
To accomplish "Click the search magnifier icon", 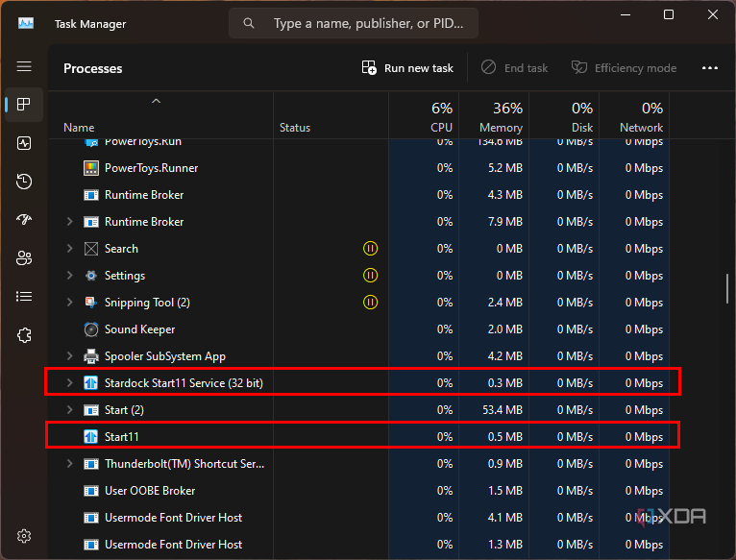I will click(249, 23).
